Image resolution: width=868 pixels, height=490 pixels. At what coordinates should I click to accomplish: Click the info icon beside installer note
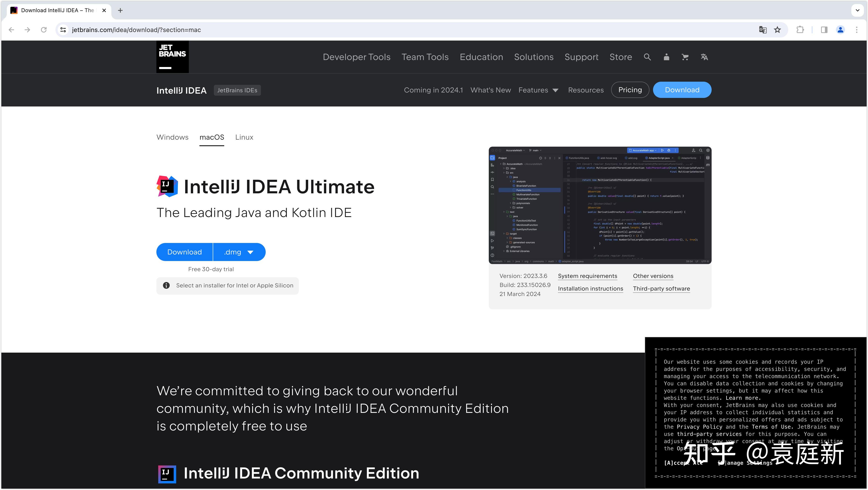point(166,285)
